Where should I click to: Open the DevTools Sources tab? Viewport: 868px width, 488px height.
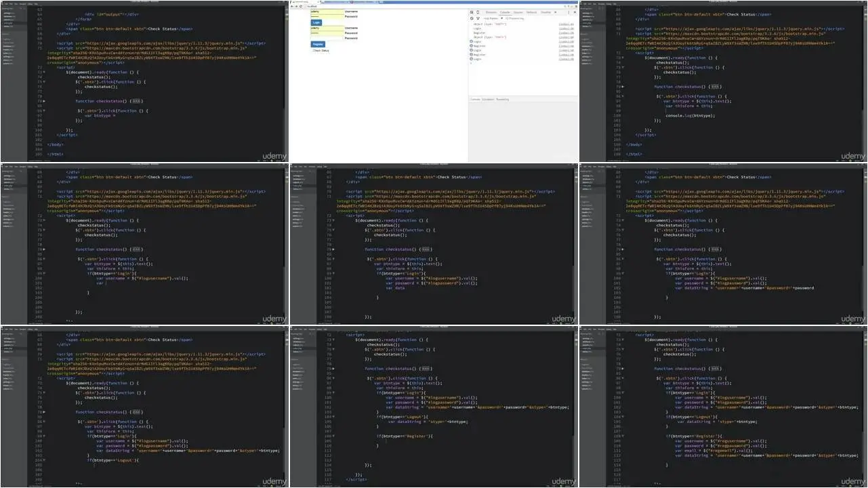pyautogui.click(x=518, y=12)
